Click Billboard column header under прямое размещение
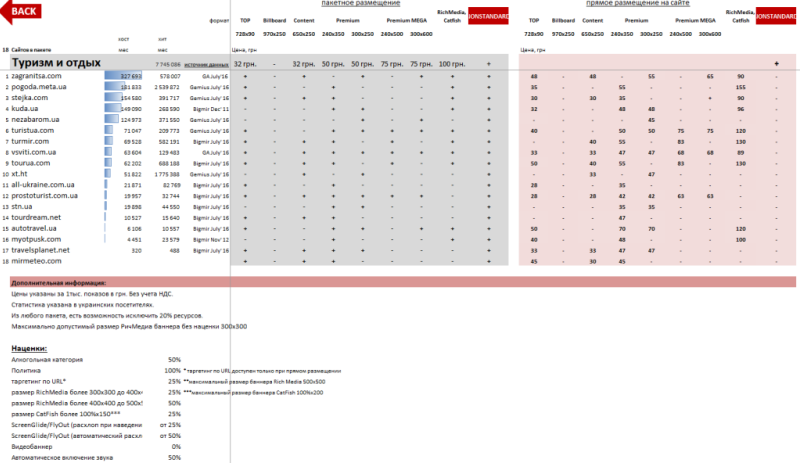This screenshot has height=463, width=800. [563, 20]
